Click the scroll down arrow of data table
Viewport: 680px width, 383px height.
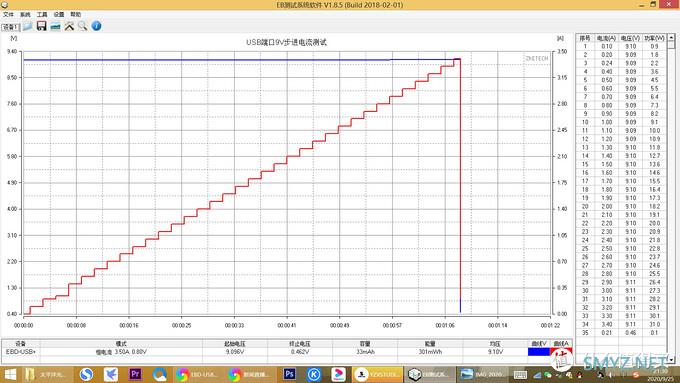[671, 360]
